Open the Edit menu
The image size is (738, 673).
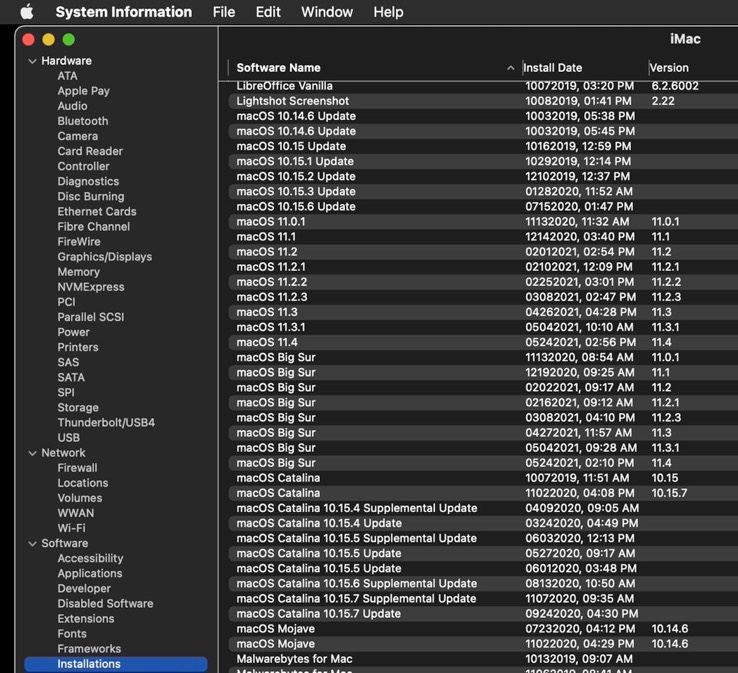(x=268, y=12)
